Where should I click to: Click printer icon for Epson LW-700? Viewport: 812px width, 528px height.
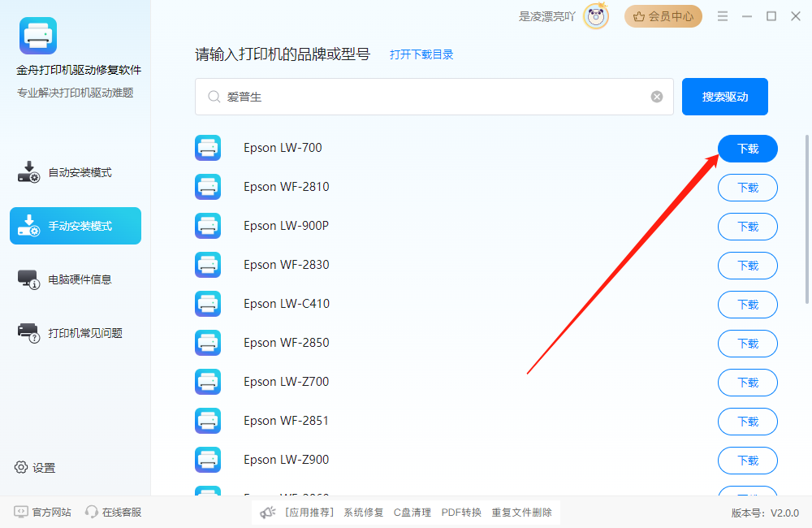(x=208, y=148)
